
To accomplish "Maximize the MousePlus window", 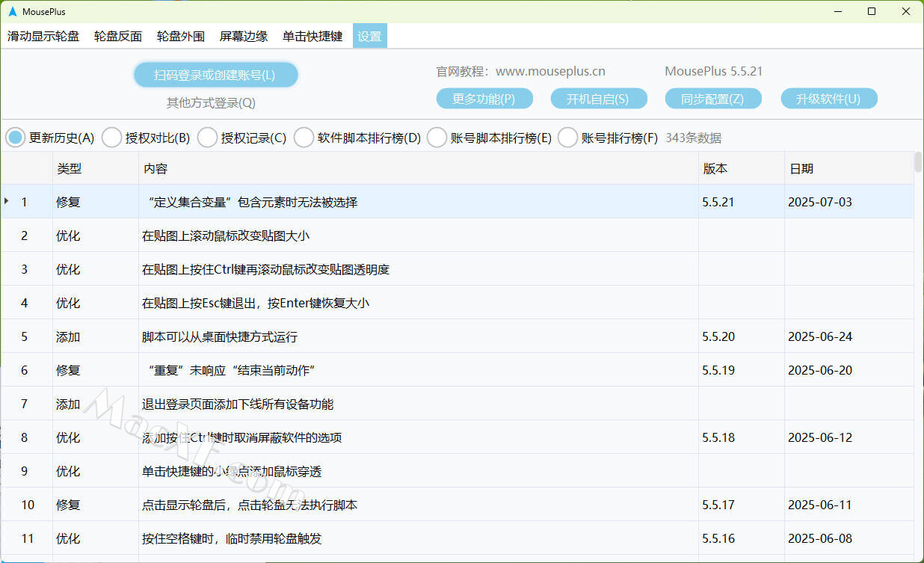I will click(872, 11).
